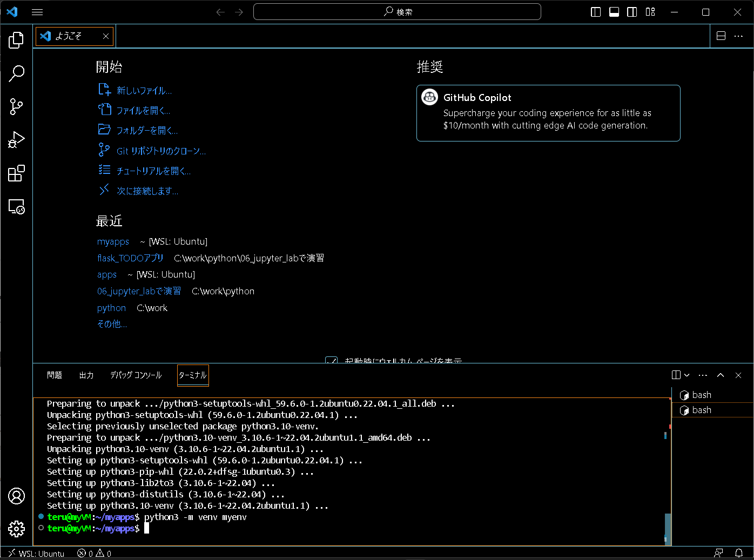The height and width of the screenshot is (560, 754).
Task: Click the terminal scrollbar
Action: 668,528
